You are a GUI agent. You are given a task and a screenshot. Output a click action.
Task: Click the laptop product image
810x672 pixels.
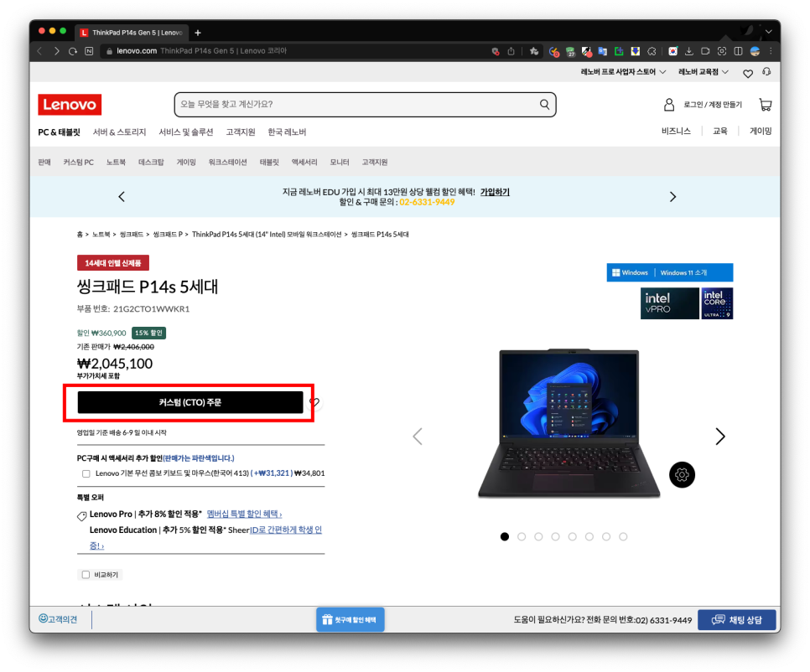(569, 423)
